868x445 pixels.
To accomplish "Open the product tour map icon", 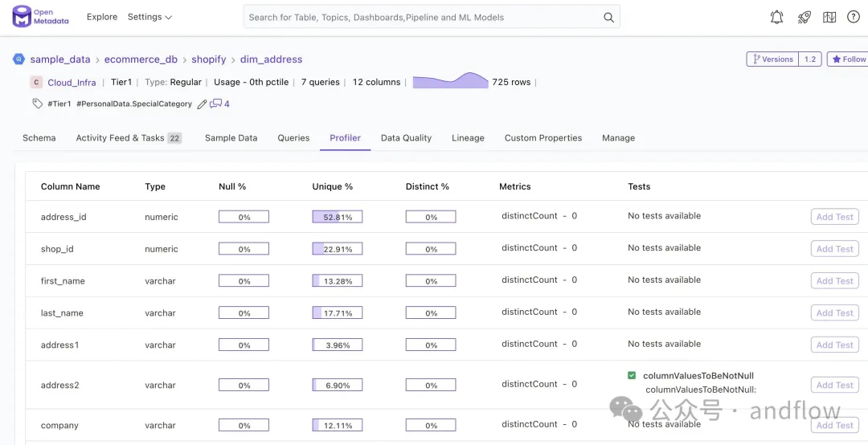I will point(829,18).
